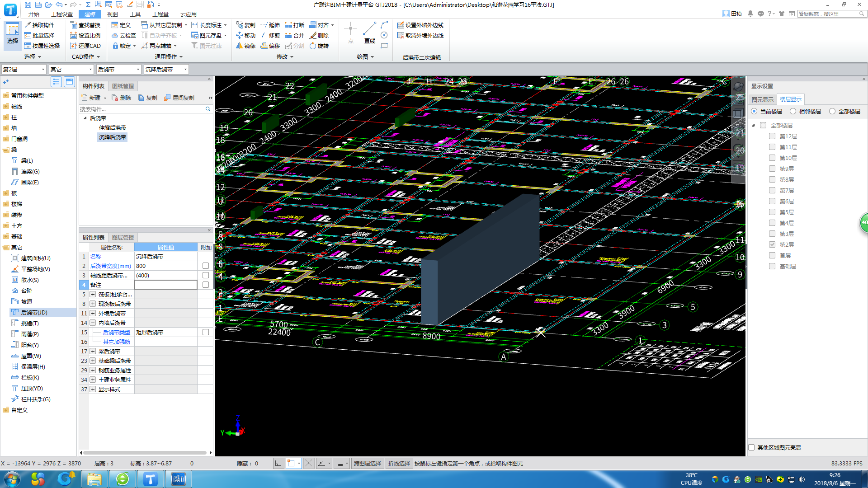Select the 直线 line drawing tool
The image size is (868, 488).
pyautogui.click(x=370, y=33)
